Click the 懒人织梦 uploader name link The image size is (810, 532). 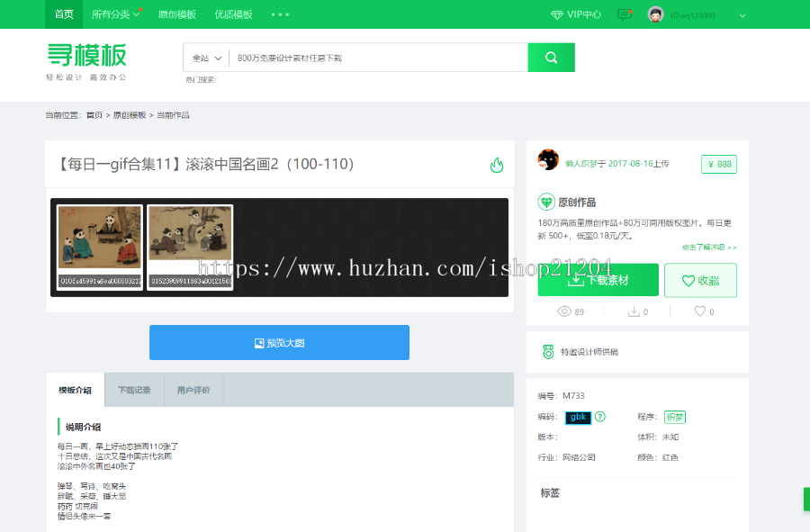[581, 164]
